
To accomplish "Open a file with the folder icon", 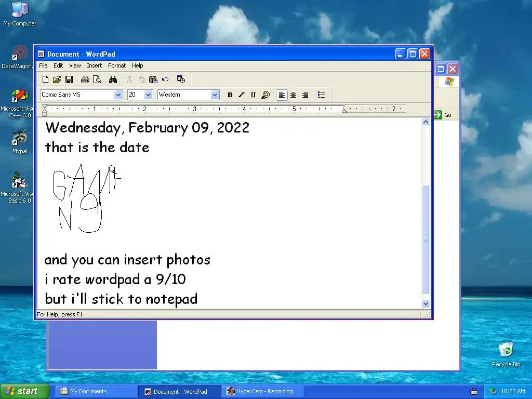I will pos(57,79).
